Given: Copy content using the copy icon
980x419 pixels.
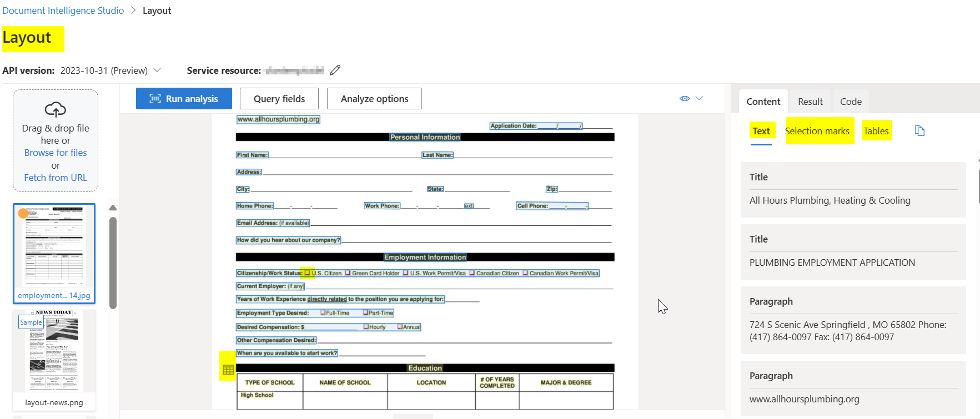Looking at the screenshot, I should [919, 131].
